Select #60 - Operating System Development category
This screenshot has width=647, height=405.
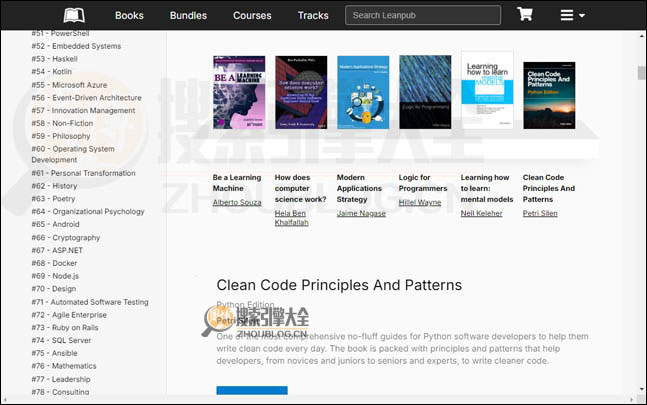click(73, 154)
